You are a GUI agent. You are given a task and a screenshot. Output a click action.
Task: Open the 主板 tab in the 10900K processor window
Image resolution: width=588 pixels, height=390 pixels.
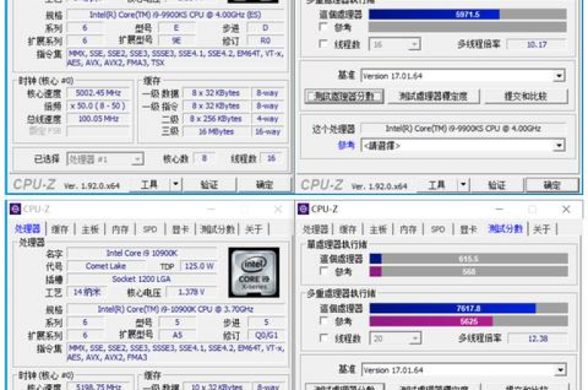(x=90, y=229)
